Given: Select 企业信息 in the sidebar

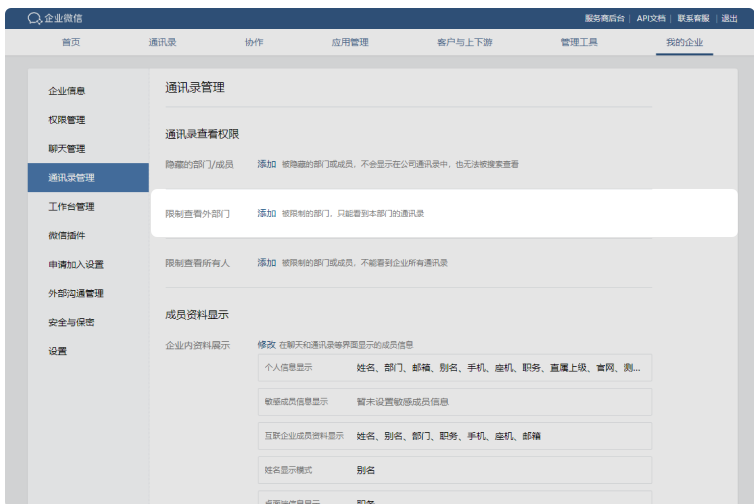Looking at the screenshot, I should [x=67, y=91].
